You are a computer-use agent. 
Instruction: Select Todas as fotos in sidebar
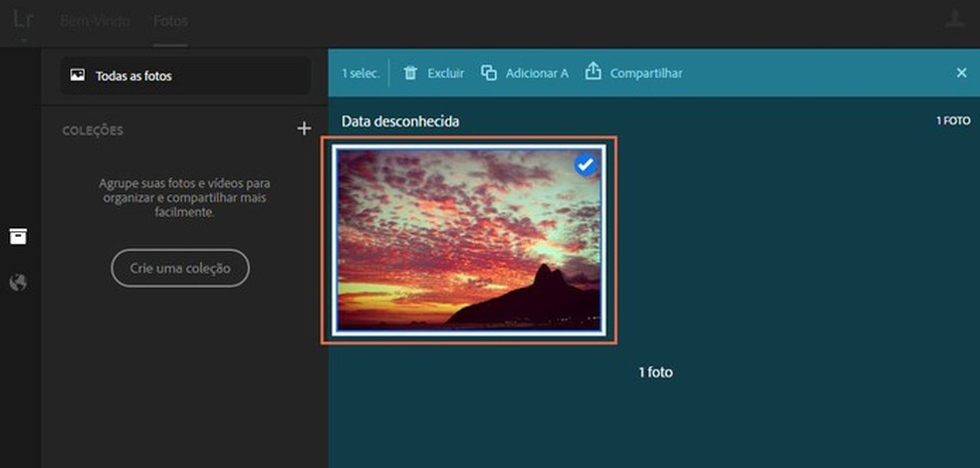[185, 76]
